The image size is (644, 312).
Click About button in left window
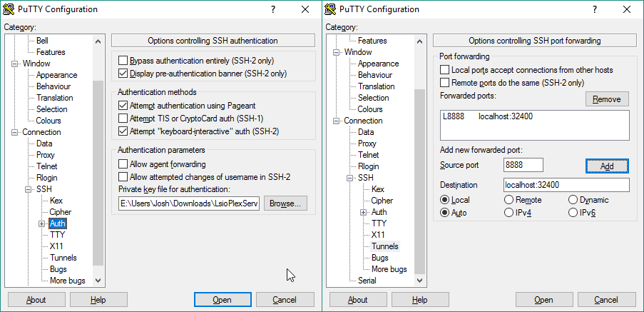36,300
